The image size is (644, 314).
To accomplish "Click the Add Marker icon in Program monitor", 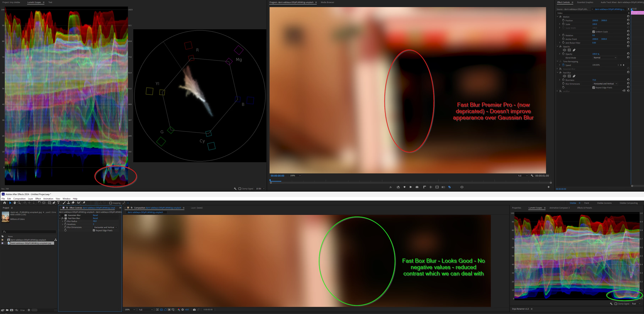I will pos(404,187).
